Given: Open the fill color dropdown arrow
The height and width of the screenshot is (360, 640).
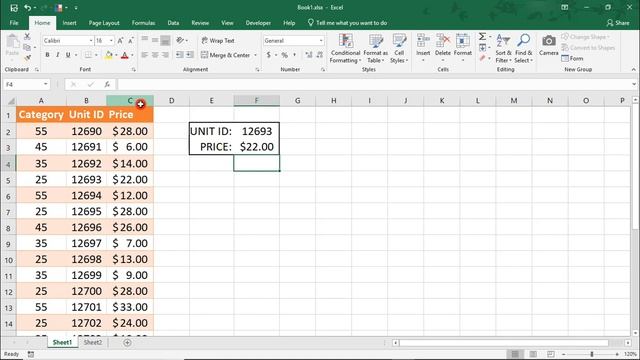Looking at the screenshot, I should [116, 55].
